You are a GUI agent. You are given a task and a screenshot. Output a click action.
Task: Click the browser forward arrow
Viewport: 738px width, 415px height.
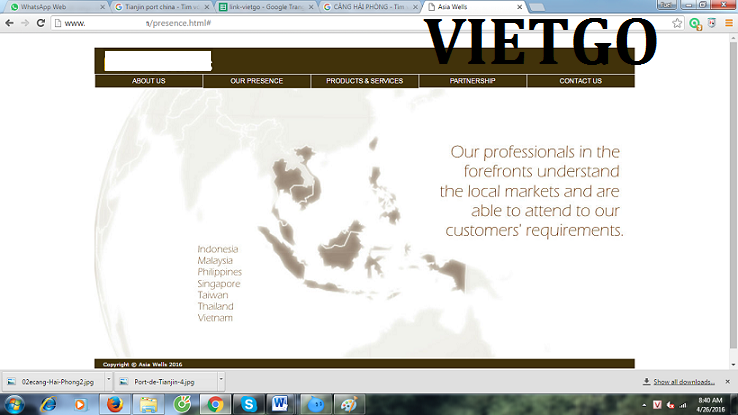click(25, 23)
